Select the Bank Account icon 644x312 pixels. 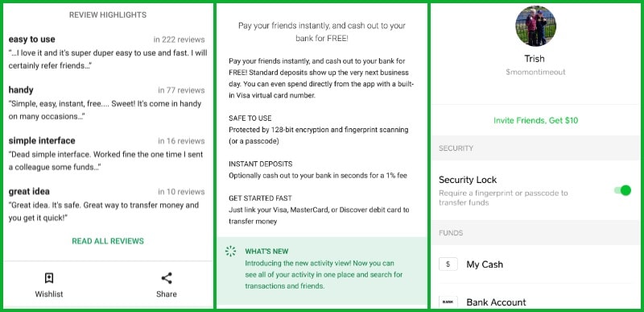tap(448, 302)
